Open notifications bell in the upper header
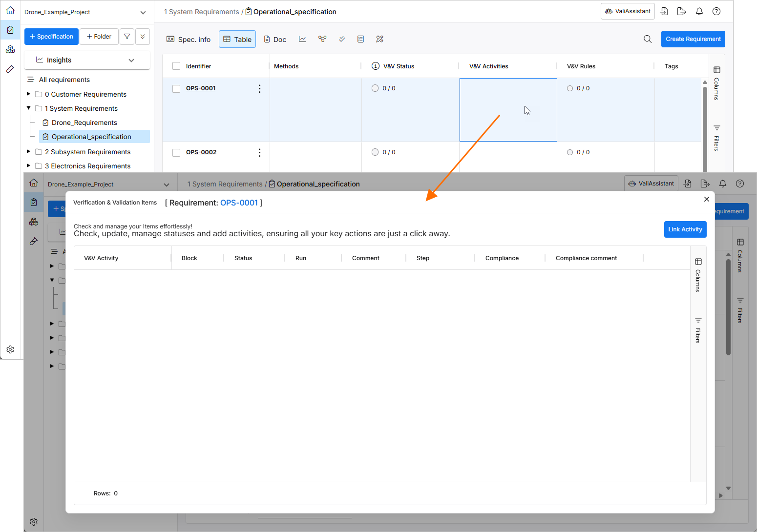757x532 pixels. click(699, 11)
